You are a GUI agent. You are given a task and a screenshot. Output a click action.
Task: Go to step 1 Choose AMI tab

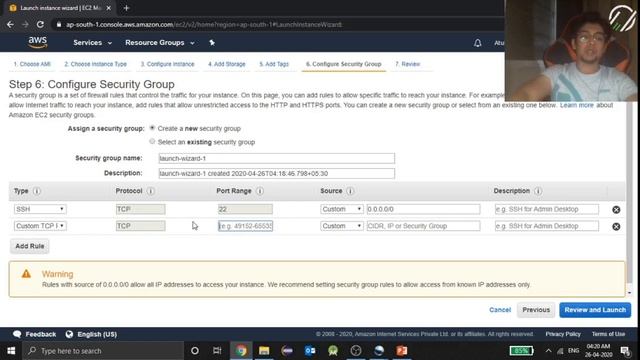pos(32,64)
